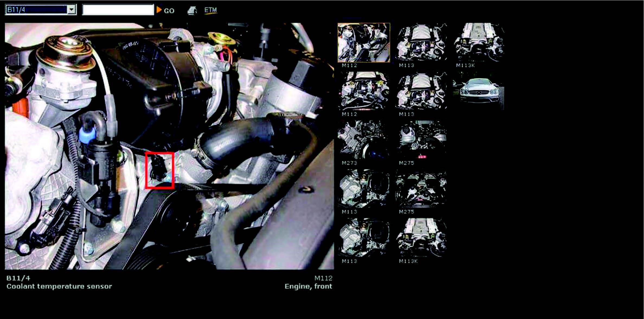Click the empty search field beside GO
This screenshot has height=319, width=644.
point(118,10)
